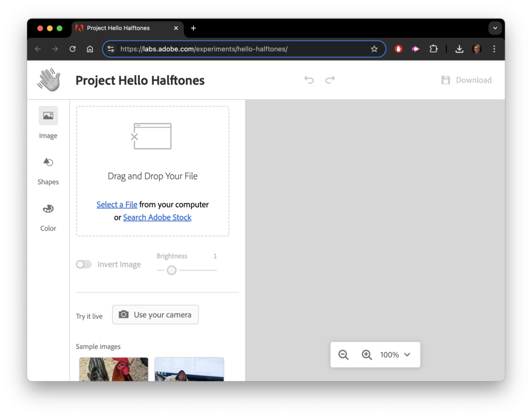Open browser downloads tray

[x=459, y=49]
